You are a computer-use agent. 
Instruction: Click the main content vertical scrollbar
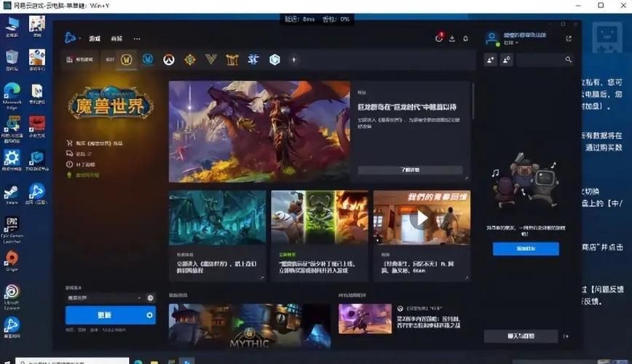[x=473, y=100]
